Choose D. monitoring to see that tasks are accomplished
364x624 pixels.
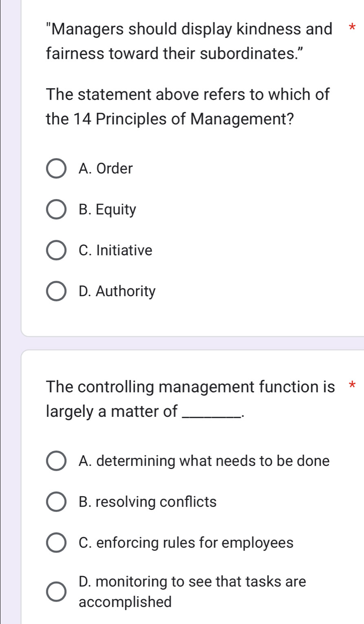click(x=57, y=591)
